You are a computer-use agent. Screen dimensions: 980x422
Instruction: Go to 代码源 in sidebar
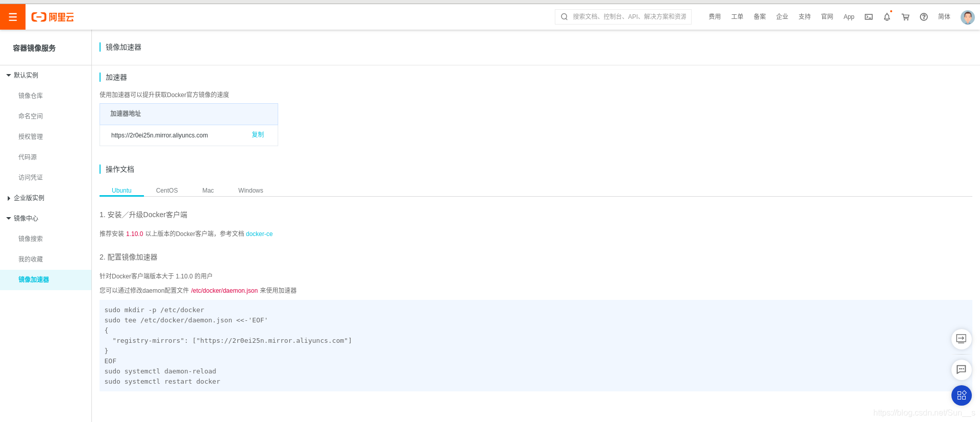(x=28, y=157)
